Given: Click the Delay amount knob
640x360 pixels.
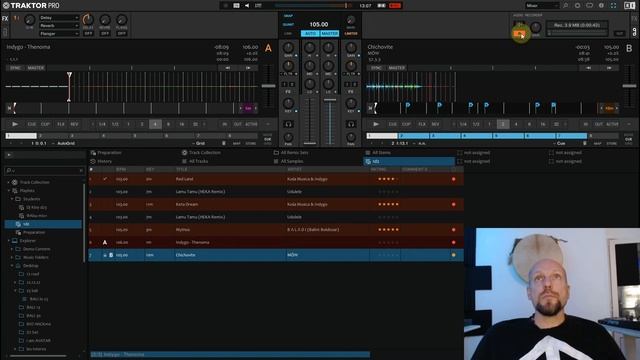Looking at the screenshot, I should pyautogui.click(x=88, y=19).
